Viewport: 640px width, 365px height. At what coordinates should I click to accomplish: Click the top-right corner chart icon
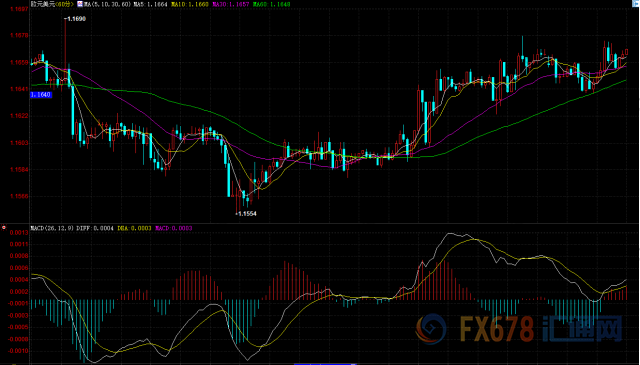coord(636,3)
